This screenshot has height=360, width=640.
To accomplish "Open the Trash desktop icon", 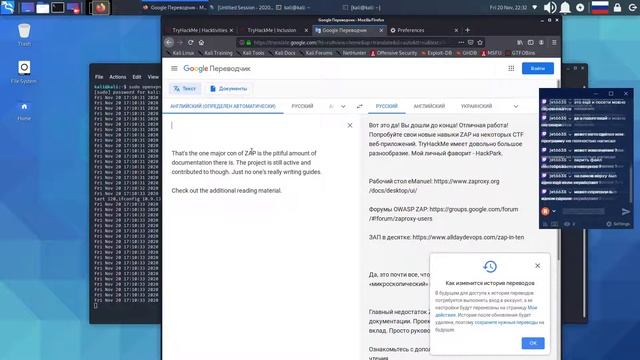I will tap(24, 35).
